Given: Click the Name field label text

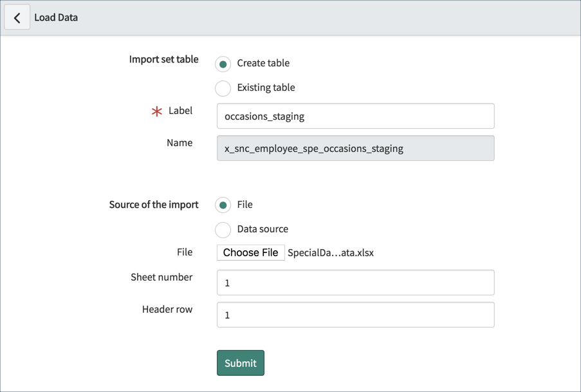Looking at the screenshot, I should tap(180, 143).
